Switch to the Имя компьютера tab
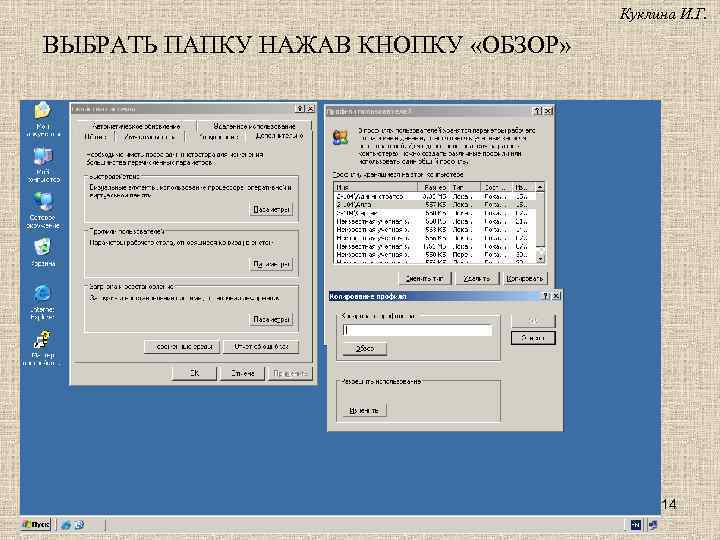This screenshot has height=540, width=720. 149,137
